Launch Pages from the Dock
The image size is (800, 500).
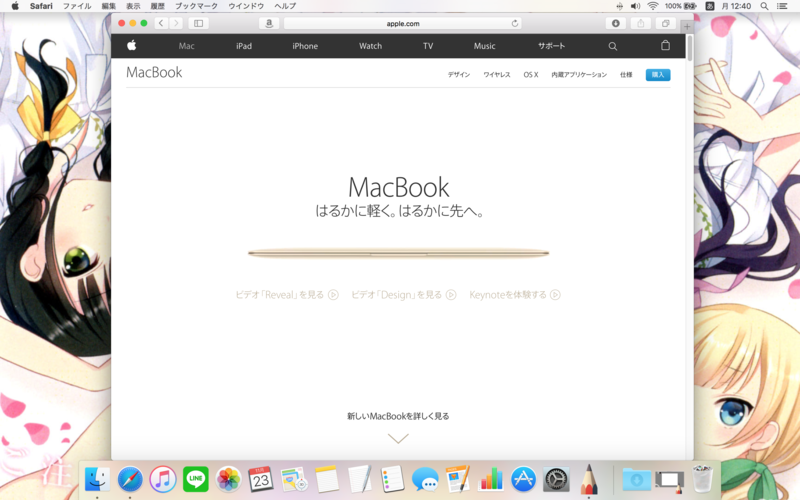click(458, 480)
